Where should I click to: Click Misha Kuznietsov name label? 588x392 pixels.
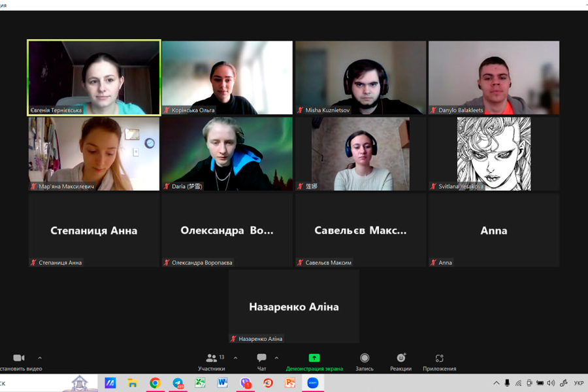327,110
